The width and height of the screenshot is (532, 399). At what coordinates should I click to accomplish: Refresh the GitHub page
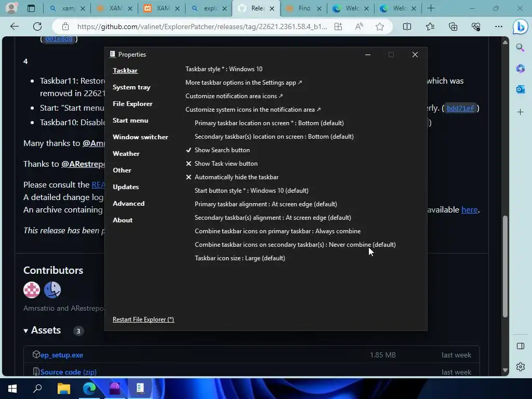point(37,26)
